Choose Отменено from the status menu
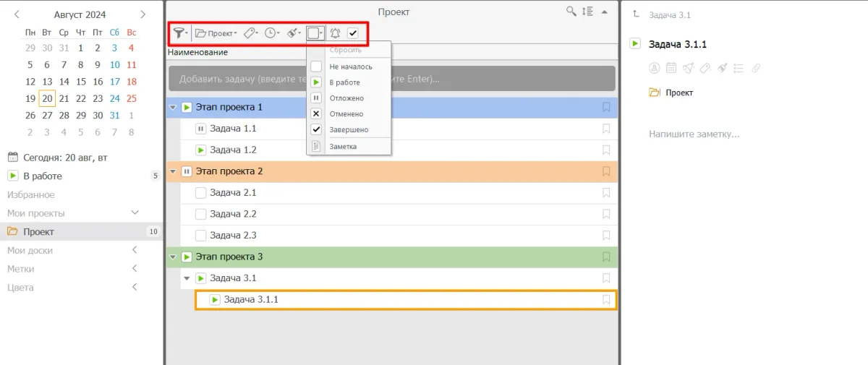 [346, 114]
